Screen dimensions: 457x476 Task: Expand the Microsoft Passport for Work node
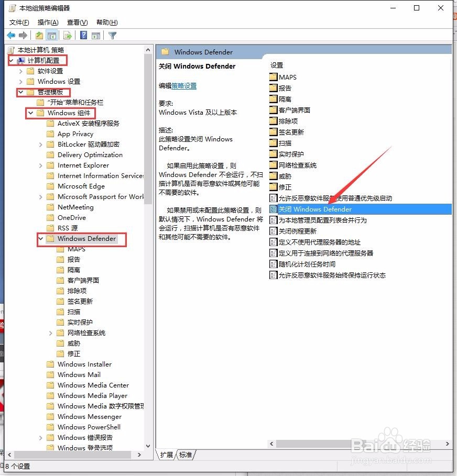(x=41, y=197)
